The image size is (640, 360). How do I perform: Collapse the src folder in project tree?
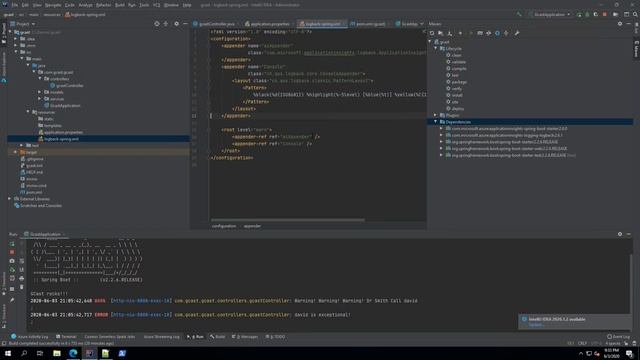[x=16, y=52]
